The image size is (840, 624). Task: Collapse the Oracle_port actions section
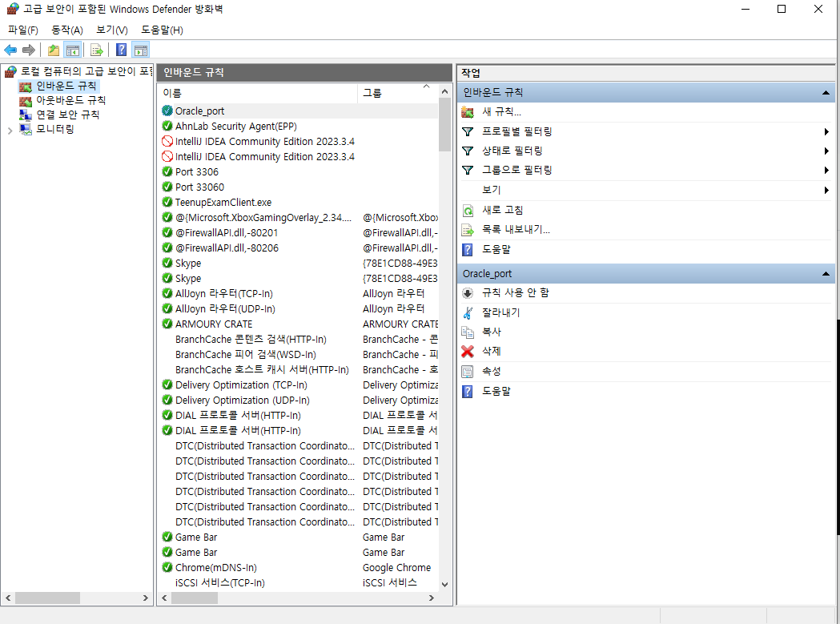point(826,274)
